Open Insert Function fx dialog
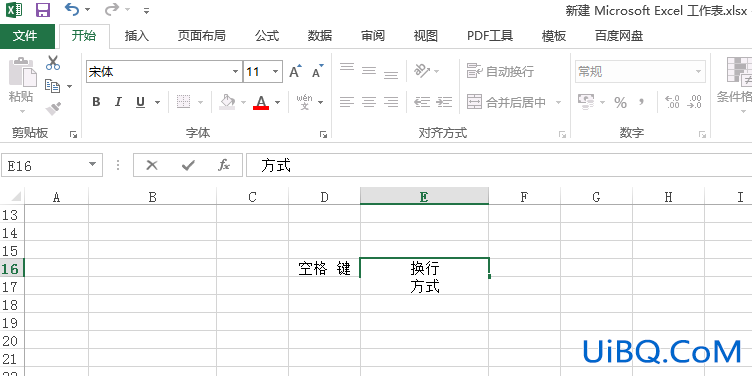This screenshot has height=376, width=752. (223, 165)
